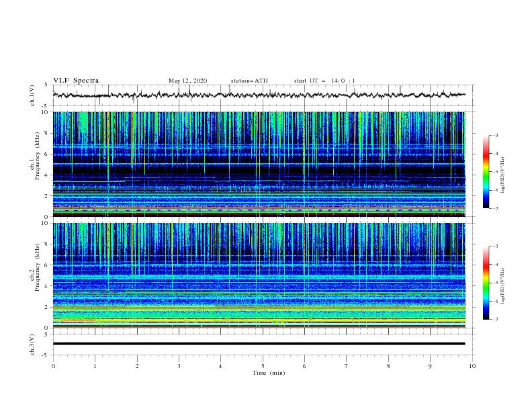This screenshot has width=532, height=411.
Task: Click time axis tick label "5"
Action: pyautogui.click(x=263, y=366)
